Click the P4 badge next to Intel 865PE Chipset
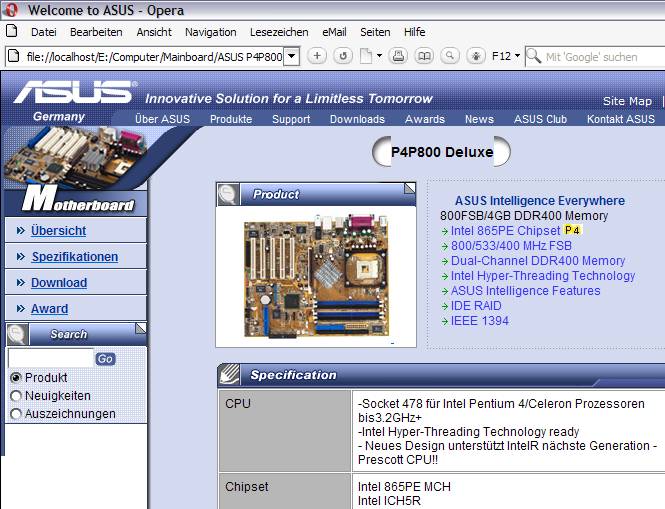This screenshot has width=665, height=509. click(x=572, y=230)
